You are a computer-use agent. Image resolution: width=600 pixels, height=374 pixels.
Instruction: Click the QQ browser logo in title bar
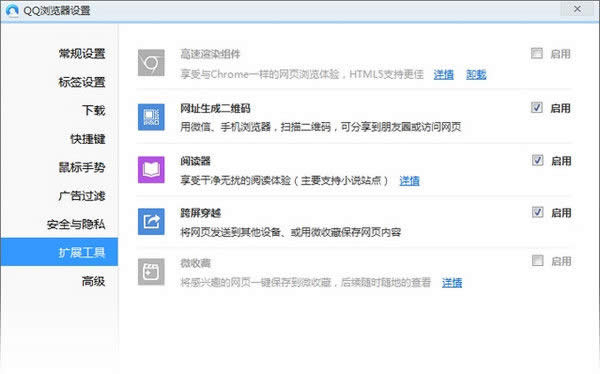click(12, 10)
